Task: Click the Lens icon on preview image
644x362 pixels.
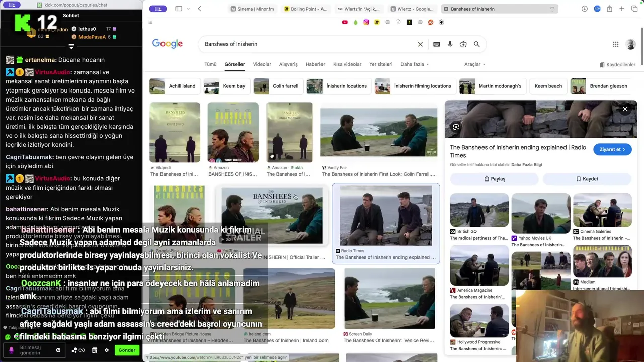Action: (456, 127)
